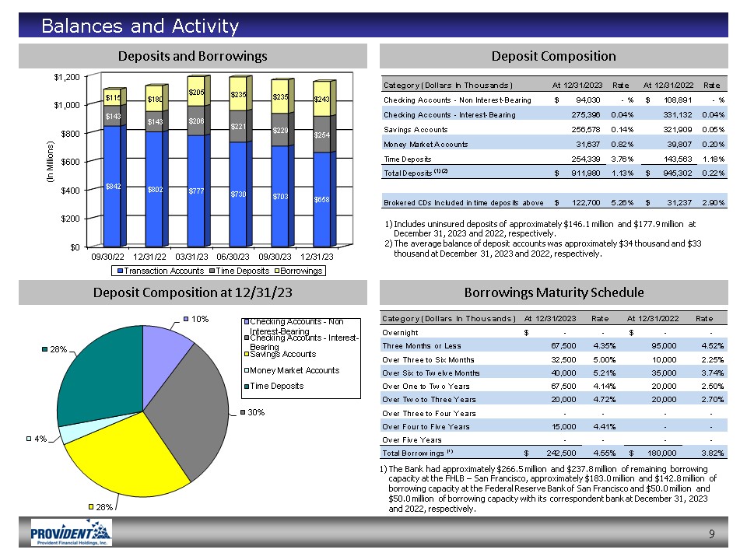Click the $658 bar segment for 12/31/23
This screenshot has height=560, width=747.
coord(321,199)
